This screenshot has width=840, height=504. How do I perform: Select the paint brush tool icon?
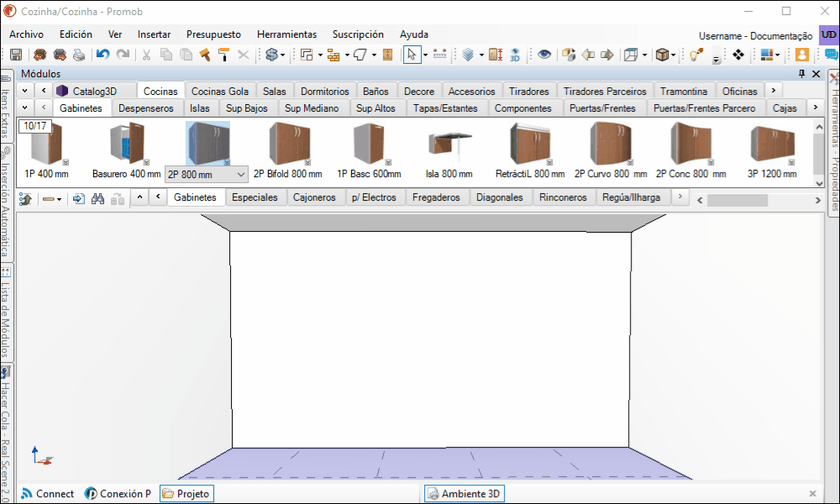pyautogui.click(x=205, y=55)
